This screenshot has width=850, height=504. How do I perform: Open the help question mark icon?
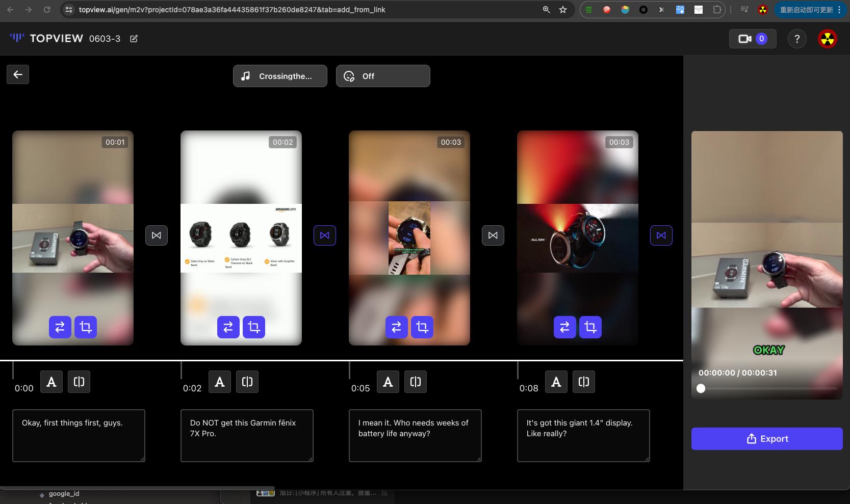click(797, 39)
